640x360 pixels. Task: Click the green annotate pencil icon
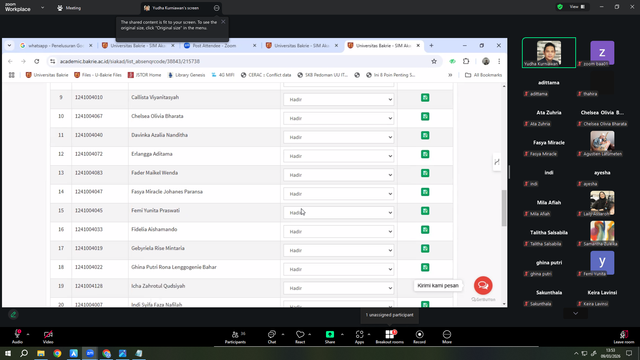13,314
